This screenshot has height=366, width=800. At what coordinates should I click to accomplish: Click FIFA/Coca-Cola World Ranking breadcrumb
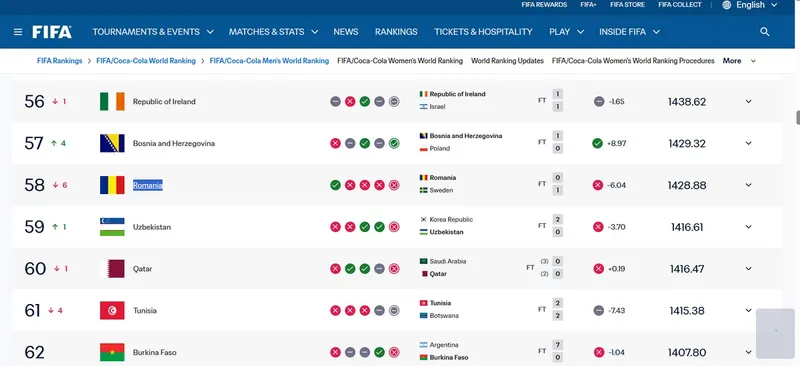click(x=146, y=61)
